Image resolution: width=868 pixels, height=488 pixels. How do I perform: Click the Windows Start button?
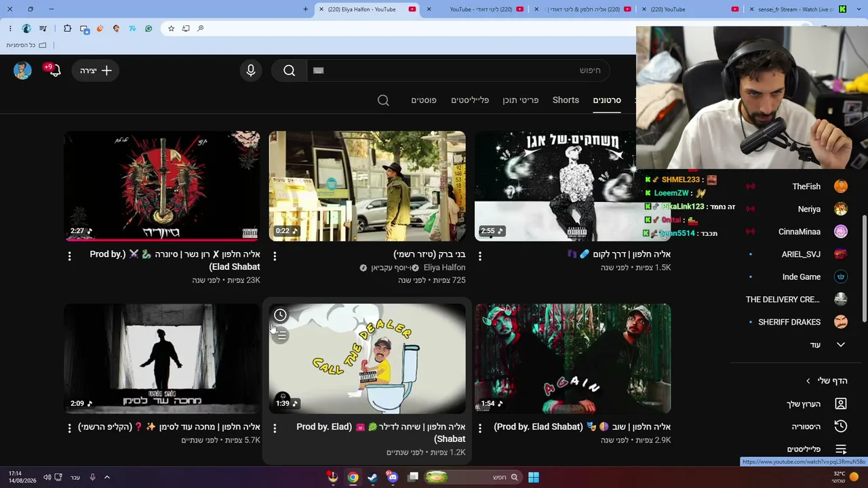[534, 477]
